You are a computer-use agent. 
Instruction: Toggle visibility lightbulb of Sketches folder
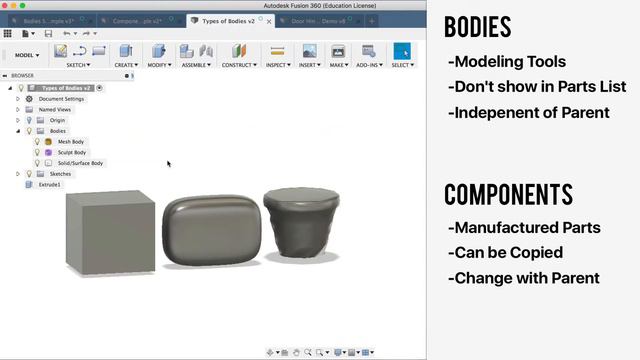(29, 173)
